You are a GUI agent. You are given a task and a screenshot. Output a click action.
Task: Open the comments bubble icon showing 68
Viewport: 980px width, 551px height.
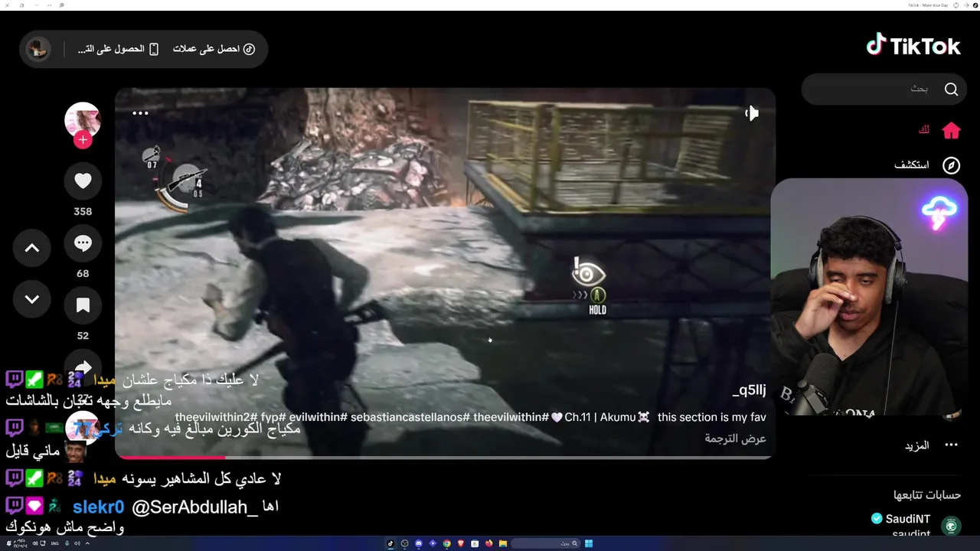pos(83,243)
